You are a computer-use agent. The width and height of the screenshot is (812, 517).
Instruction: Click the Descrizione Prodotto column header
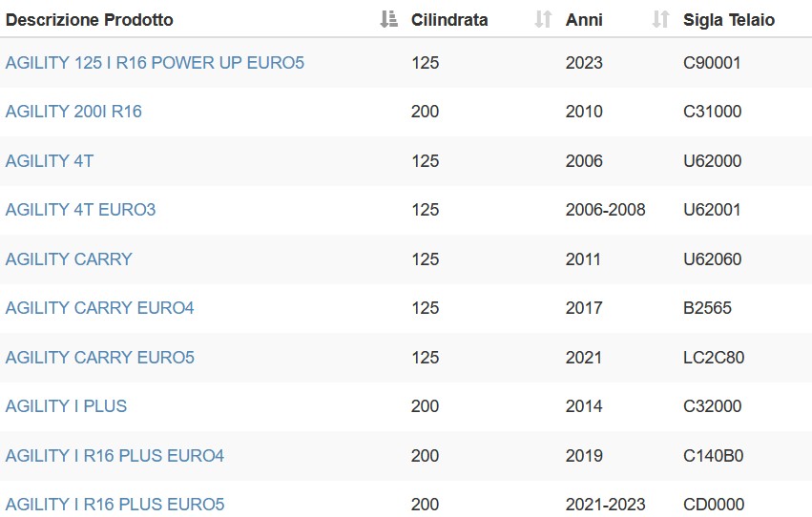pos(89,20)
